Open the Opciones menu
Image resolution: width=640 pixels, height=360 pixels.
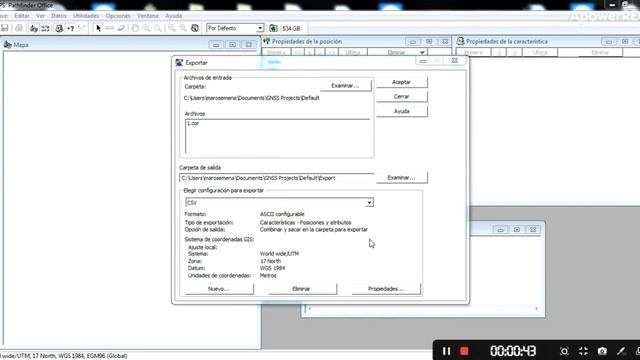pos(118,16)
